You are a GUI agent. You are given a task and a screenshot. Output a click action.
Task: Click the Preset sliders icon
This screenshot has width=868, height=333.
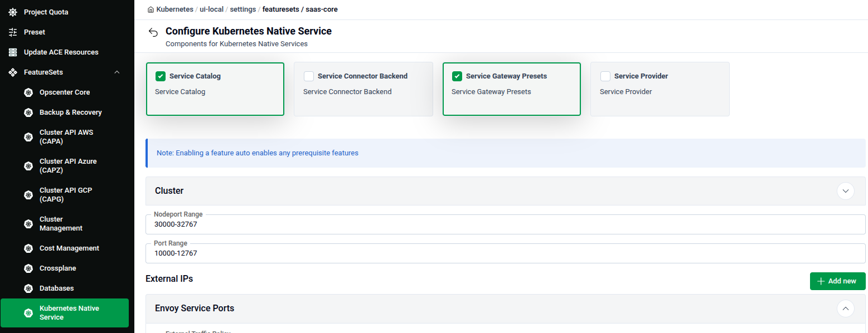tap(13, 32)
